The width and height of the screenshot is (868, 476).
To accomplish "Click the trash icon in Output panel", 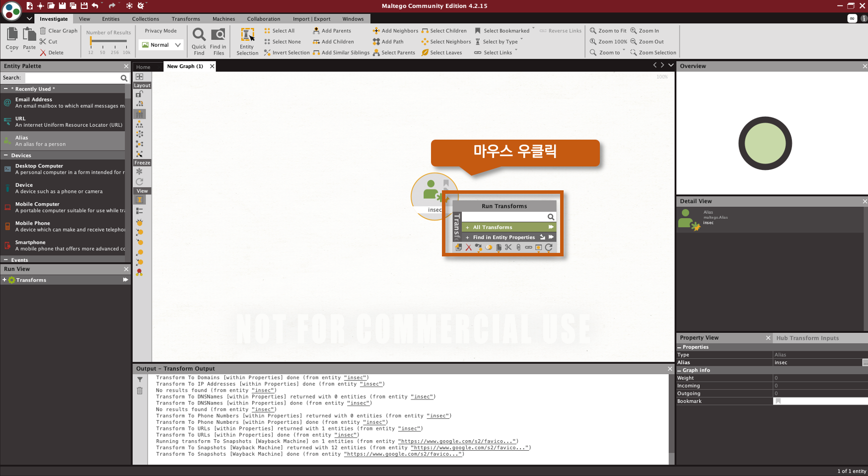I will tap(140, 391).
